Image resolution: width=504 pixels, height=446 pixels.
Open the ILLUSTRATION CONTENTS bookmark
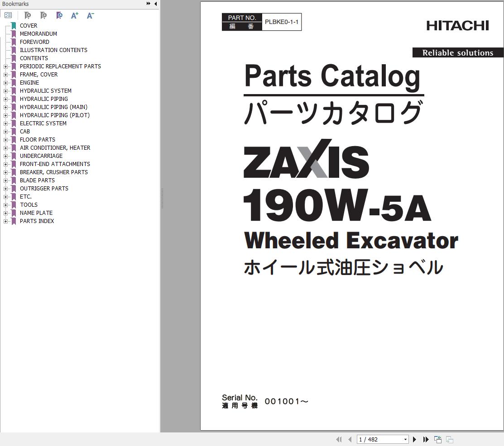click(x=53, y=50)
